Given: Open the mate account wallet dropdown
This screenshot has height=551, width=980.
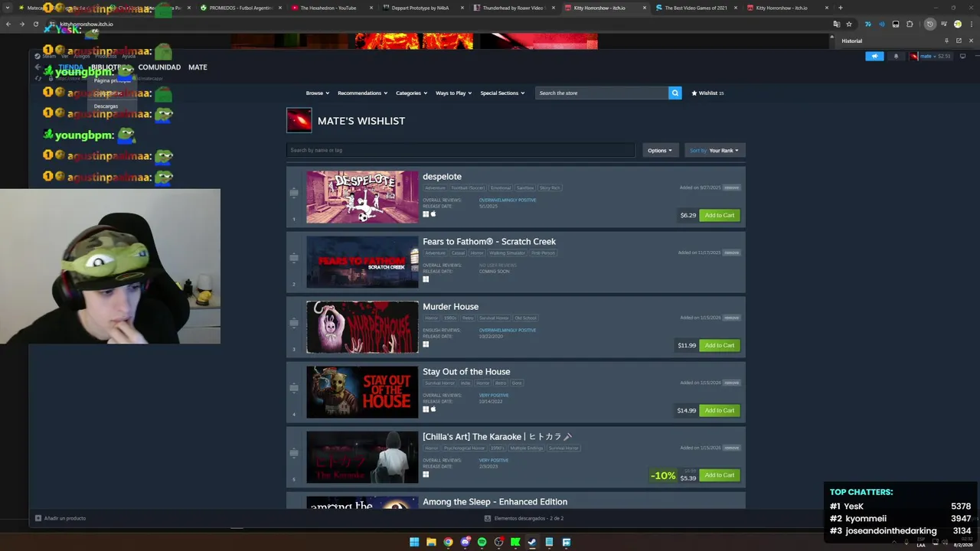Looking at the screenshot, I should point(931,56).
